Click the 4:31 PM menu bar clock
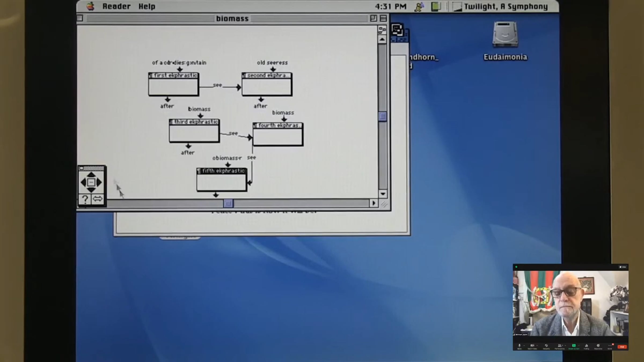 click(x=391, y=6)
